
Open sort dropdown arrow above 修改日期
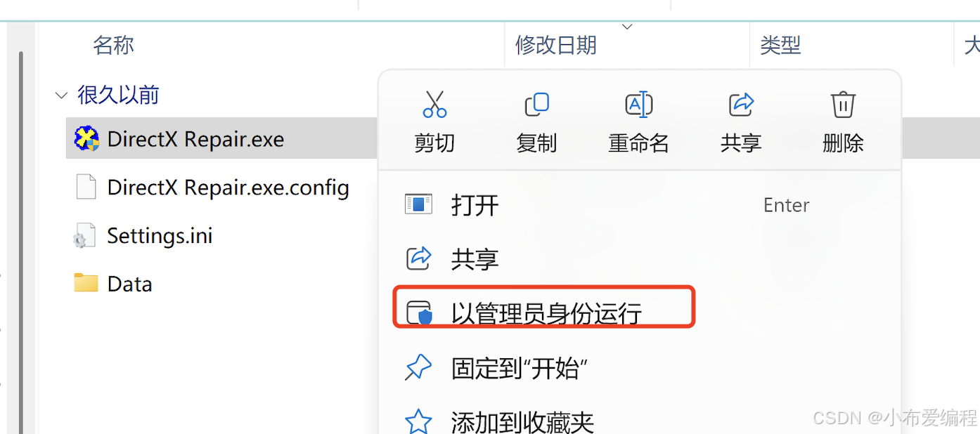pyautogui.click(x=627, y=27)
